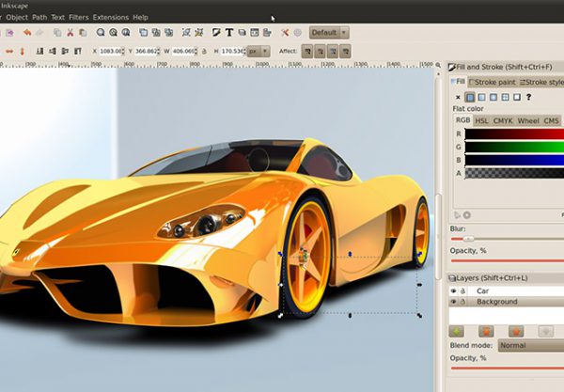564x392 pixels.
Task: Click the red R channel slider
Action: 514,134
